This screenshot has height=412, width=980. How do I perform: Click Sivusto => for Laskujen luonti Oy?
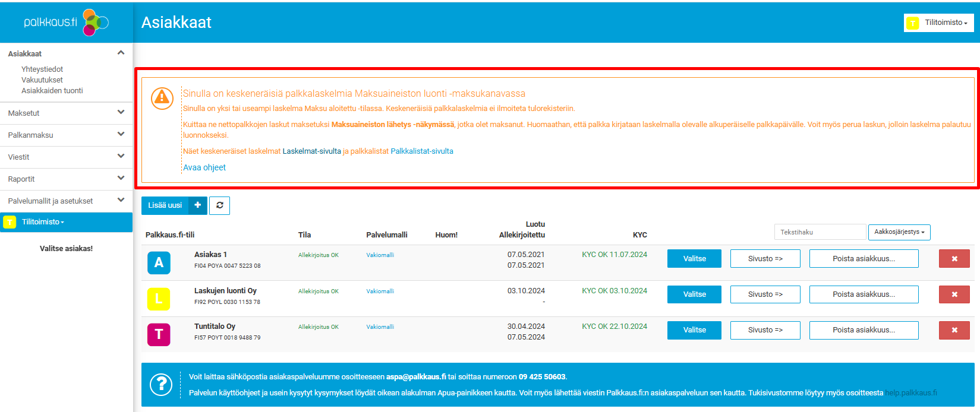click(x=765, y=294)
